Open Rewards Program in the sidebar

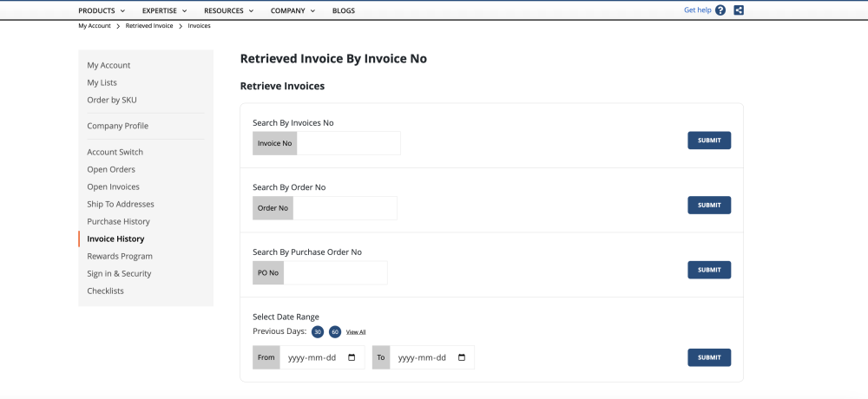(x=120, y=256)
